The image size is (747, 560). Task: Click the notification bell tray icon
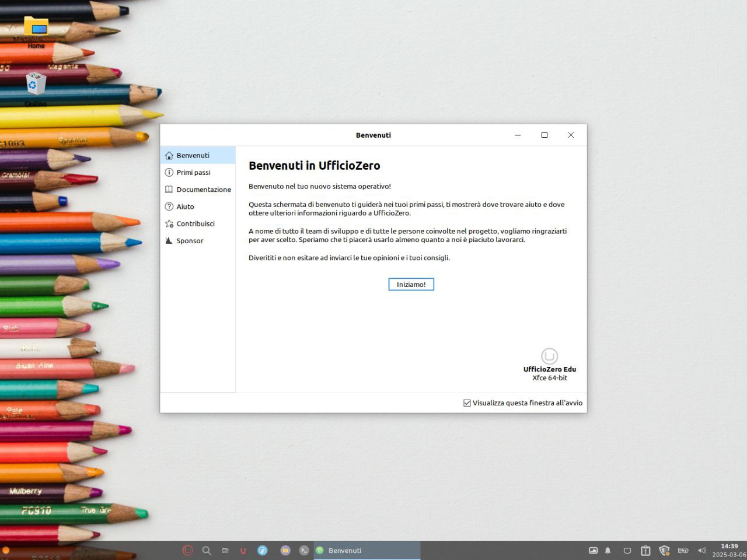pos(608,550)
